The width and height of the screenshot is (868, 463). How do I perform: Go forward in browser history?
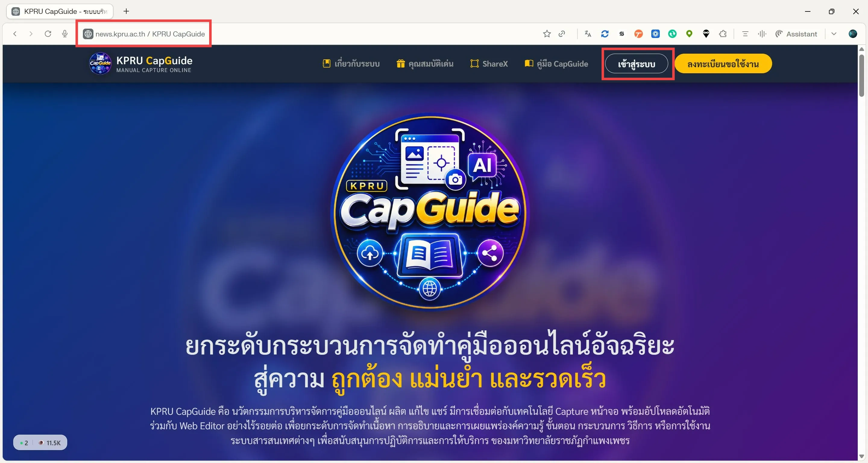31,34
